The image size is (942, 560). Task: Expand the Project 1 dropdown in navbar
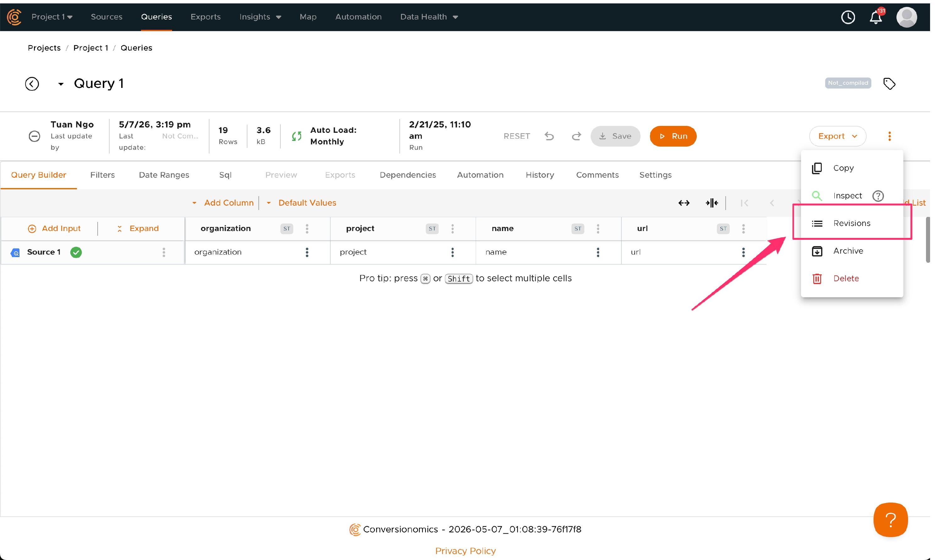coord(52,17)
